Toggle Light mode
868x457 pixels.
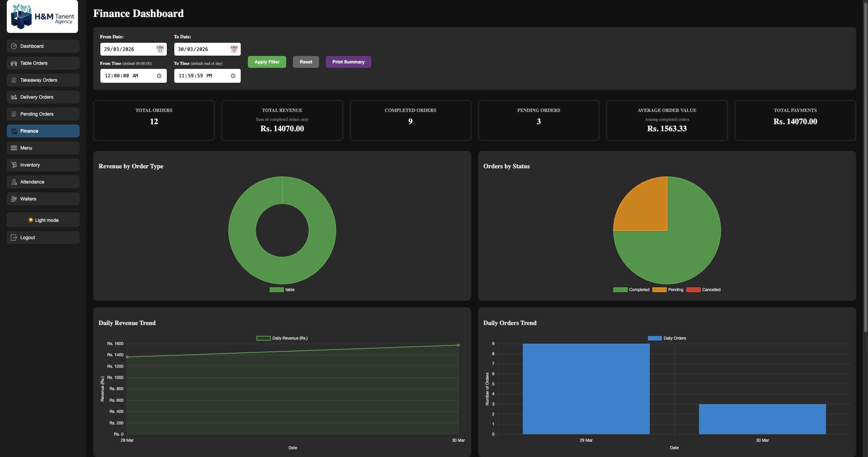click(x=43, y=220)
